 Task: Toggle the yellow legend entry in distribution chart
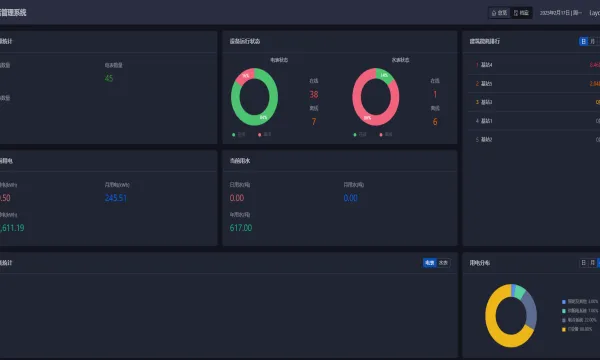click(577, 329)
